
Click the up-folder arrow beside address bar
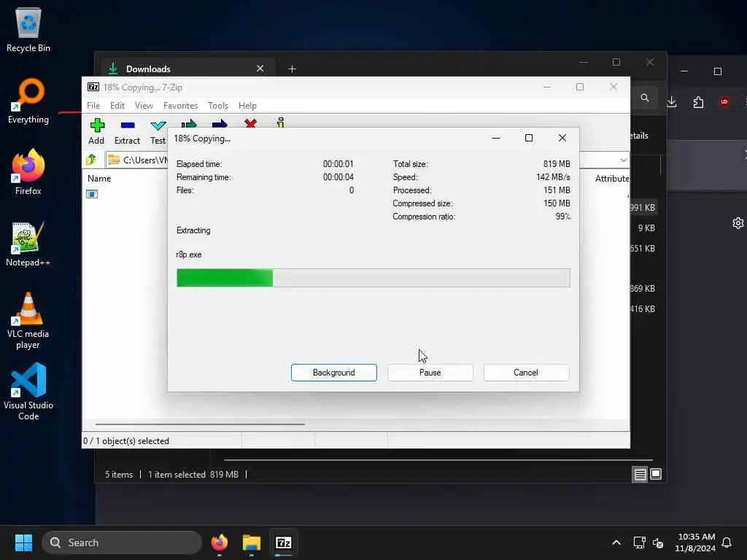pos(91,160)
